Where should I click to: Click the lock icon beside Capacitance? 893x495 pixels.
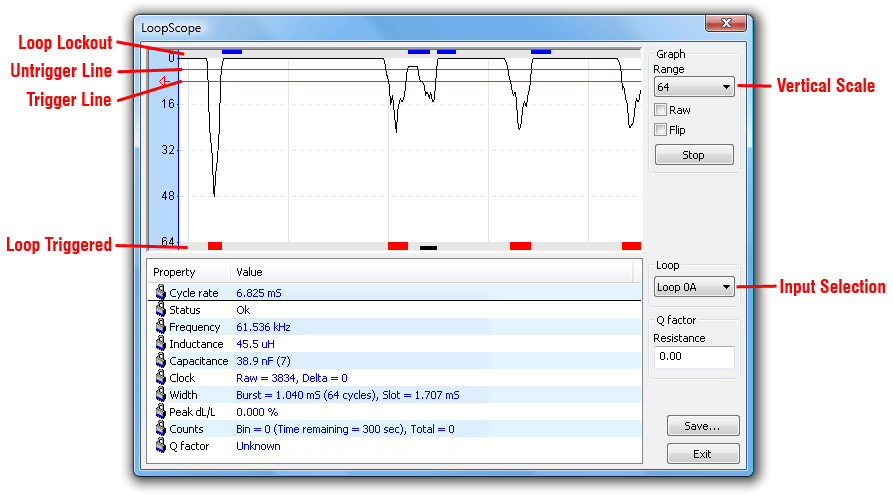pos(161,361)
